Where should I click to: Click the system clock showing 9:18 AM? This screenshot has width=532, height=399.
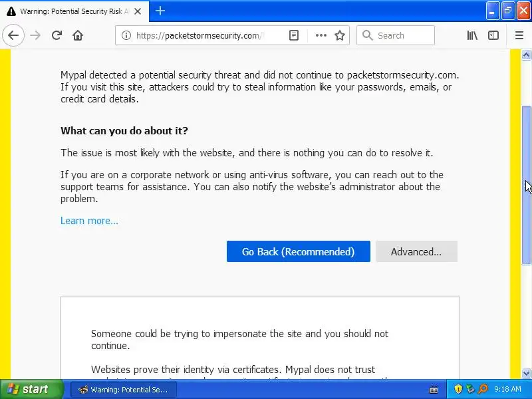pyautogui.click(x=507, y=389)
